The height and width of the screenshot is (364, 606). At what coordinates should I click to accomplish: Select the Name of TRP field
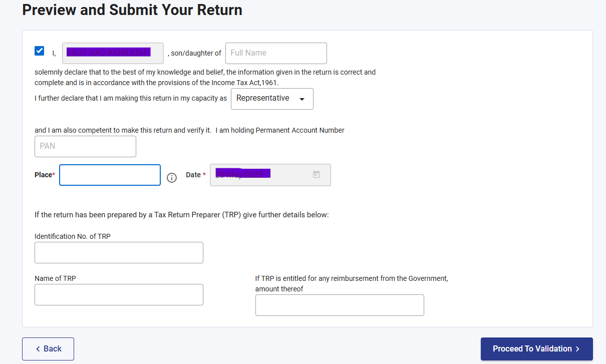point(119,294)
